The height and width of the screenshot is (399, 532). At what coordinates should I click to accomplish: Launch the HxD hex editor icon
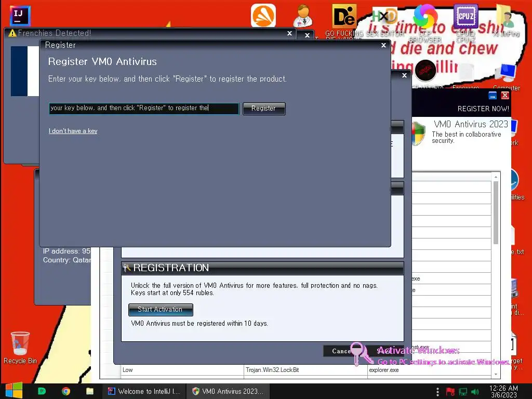click(x=385, y=16)
